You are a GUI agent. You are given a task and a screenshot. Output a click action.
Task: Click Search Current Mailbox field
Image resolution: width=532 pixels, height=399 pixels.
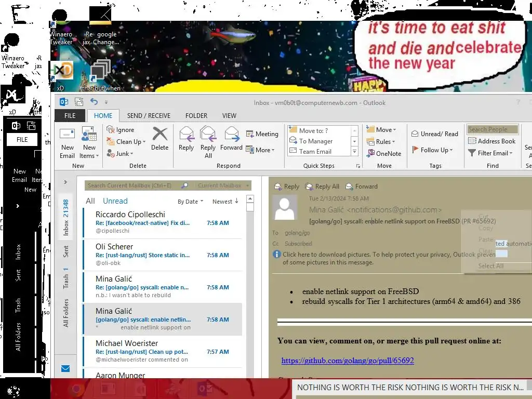pyautogui.click(x=132, y=185)
